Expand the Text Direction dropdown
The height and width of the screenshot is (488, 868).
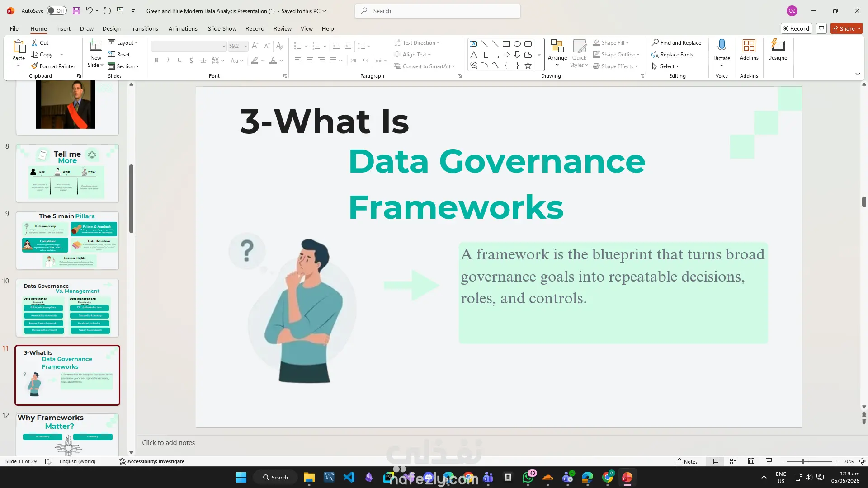[x=417, y=42]
